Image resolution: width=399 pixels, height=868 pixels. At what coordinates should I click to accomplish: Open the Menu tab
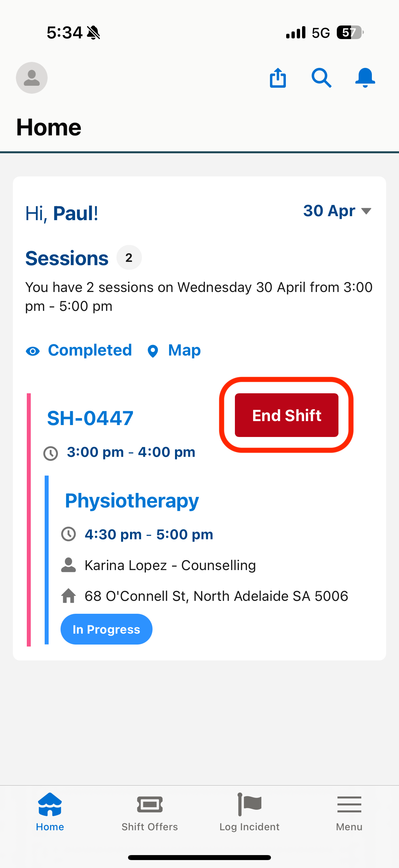(x=349, y=812)
